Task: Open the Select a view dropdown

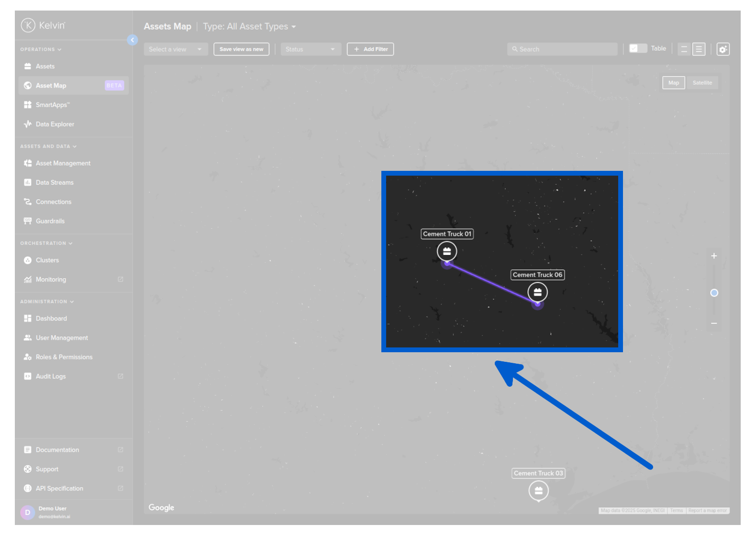Action: [x=176, y=49]
